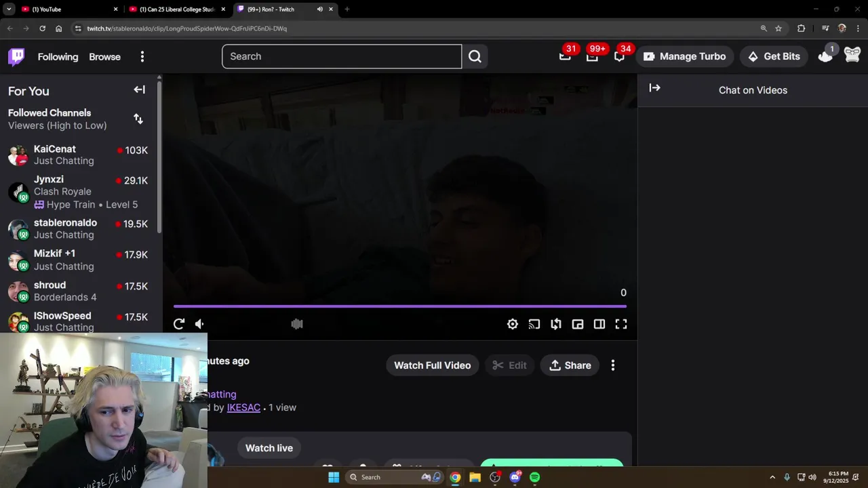Click the address bar URL
The image size is (868, 488).
click(186, 28)
